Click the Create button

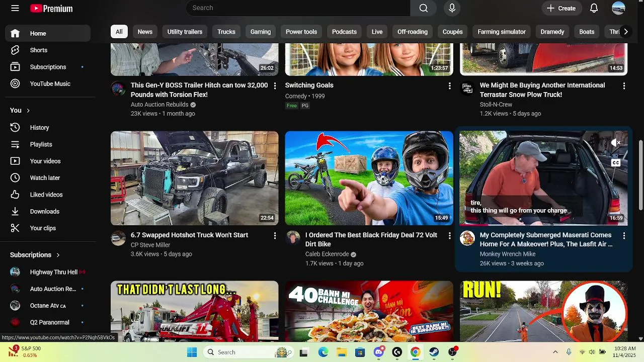coord(561,8)
